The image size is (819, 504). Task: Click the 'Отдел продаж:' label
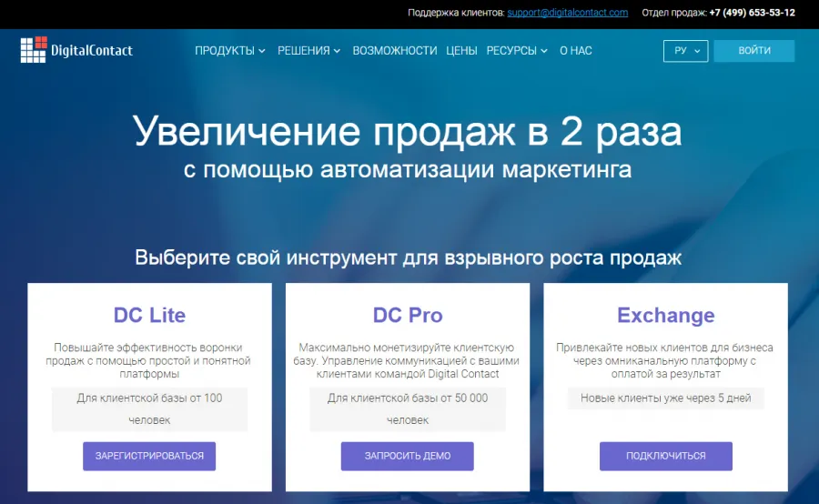point(673,13)
